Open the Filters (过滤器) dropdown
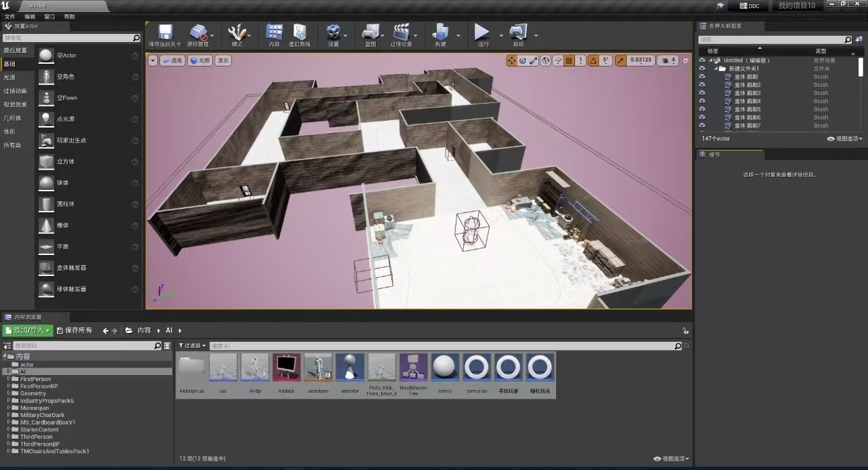This screenshot has width=868, height=470. pyautogui.click(x=191, y=346)
